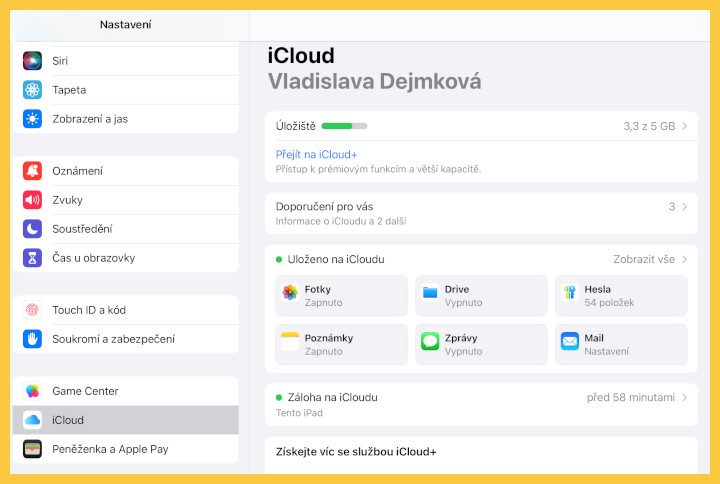Open Zprávy tile showing Vypnuto
720x484 pixels.
[x=481, y=344]
